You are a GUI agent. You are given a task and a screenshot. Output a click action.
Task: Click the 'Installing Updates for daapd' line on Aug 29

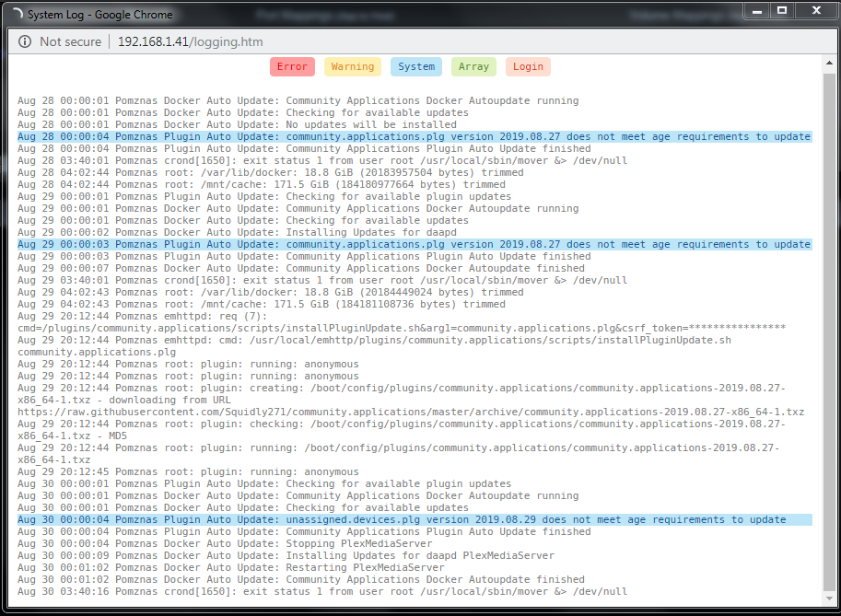[237, 232]
